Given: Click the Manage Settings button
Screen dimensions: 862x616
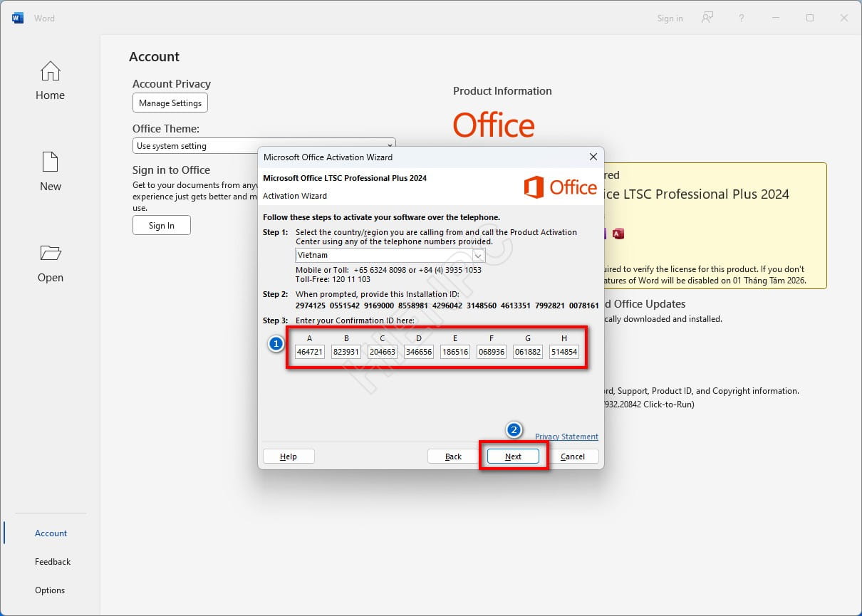Looking at the screenshot, I should point(170,103).
